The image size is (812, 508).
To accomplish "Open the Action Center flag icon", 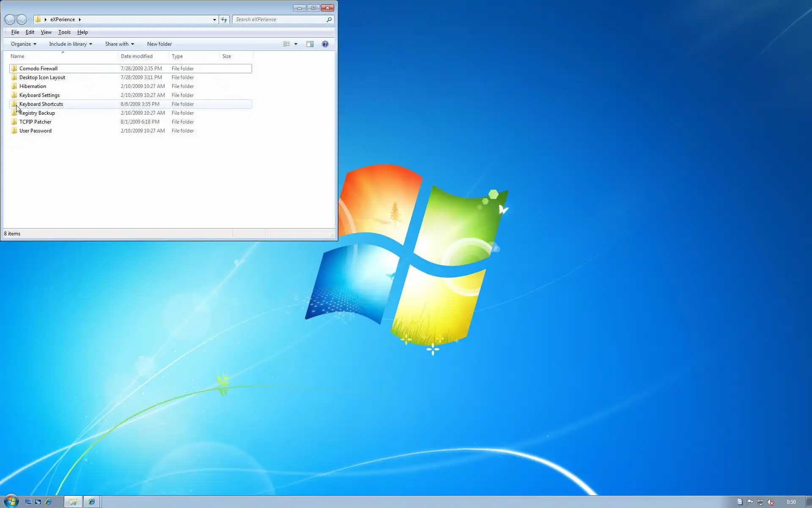I will (750, 502).
